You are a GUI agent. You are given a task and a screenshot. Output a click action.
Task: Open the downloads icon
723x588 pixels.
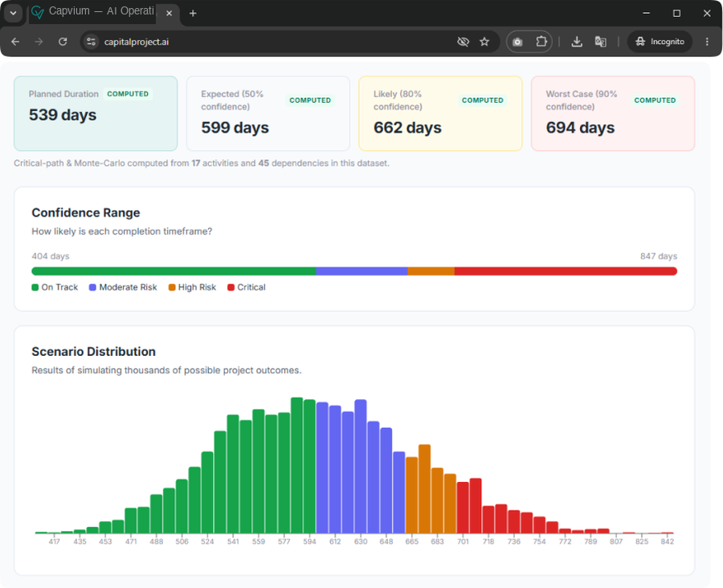point(576,42)
